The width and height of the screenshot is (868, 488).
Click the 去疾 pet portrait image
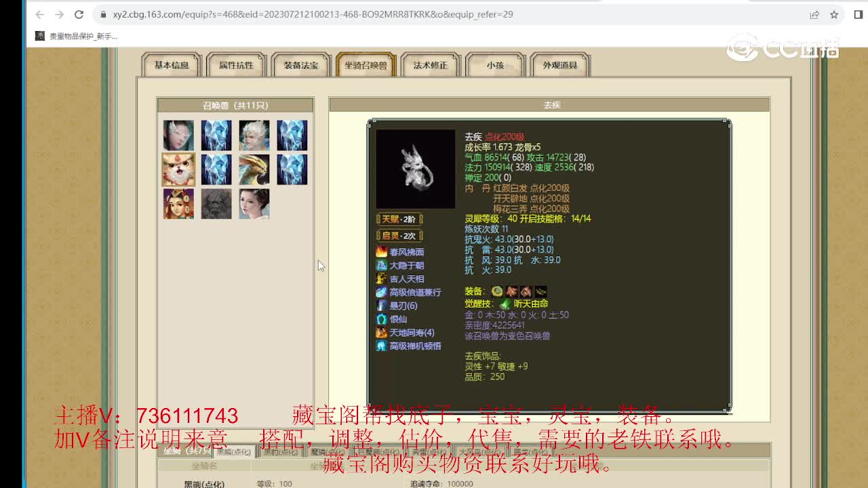pos(416,169)
